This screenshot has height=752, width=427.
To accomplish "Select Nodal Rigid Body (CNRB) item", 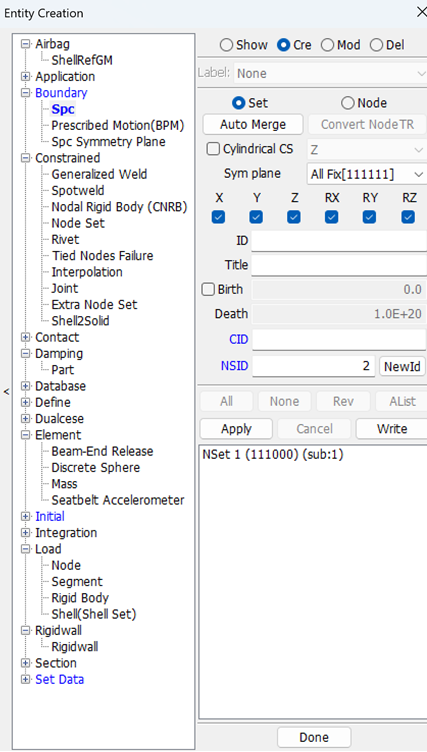I will [119, 207].
